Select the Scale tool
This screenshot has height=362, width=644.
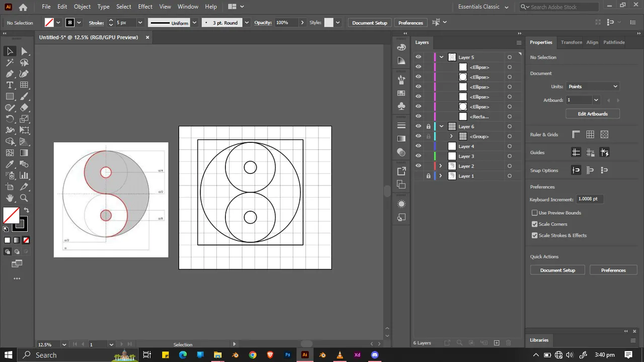tap(24, 119)
